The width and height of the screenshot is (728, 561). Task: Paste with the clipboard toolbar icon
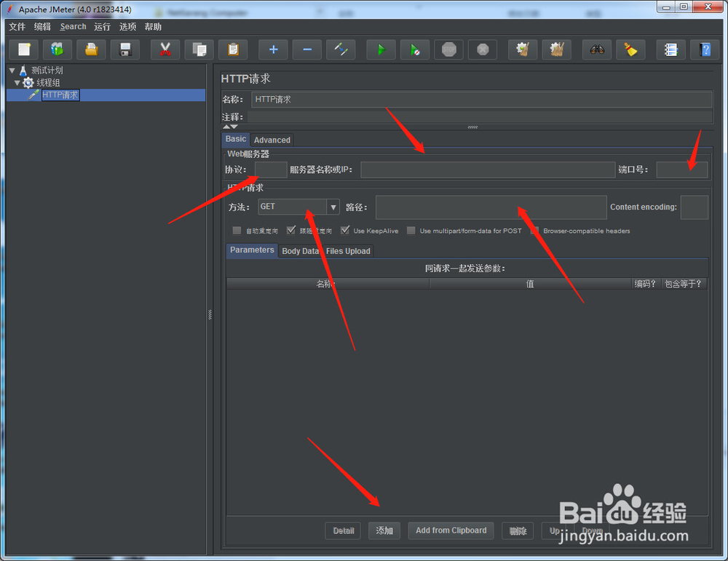pyautogui.click(x=233, y=49)
